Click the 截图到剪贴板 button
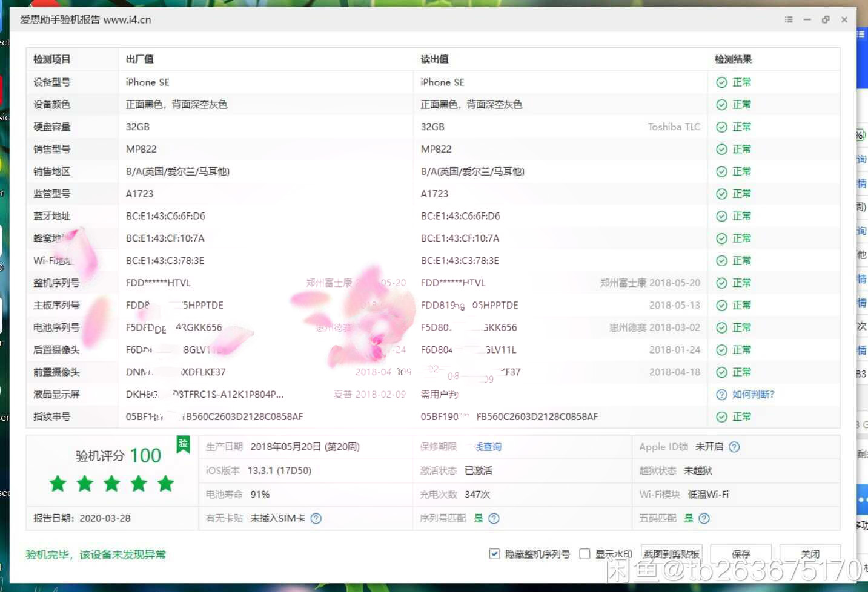Viewport: 868px width, 592px height. (671, 554)
